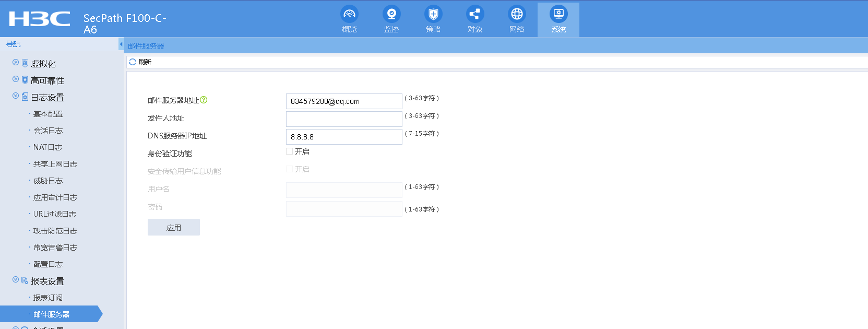Screen dimensions: 868x329
Task: Click the SecPath F100-C-A6 device title
Action: 125,23
